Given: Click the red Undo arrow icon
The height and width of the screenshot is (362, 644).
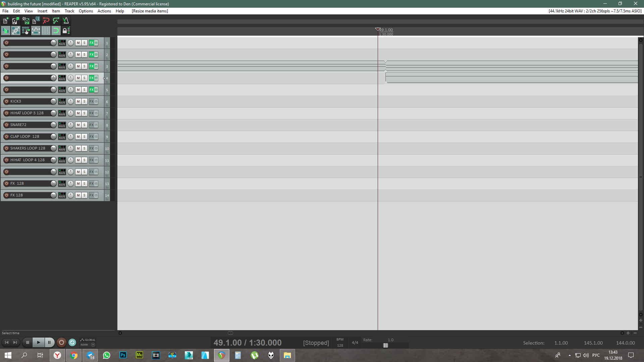Looking at the screenshot, I should click(x=46, y=21).
